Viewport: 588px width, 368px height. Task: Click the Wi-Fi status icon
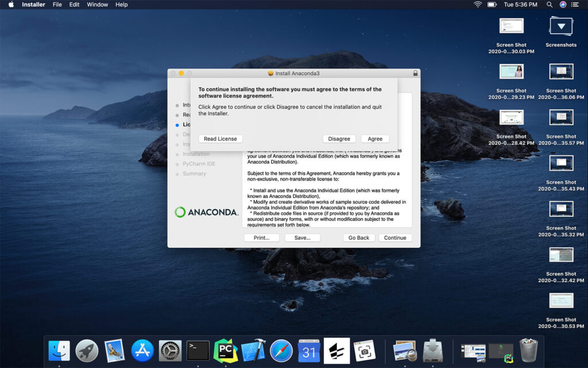pyautogui.click(x=478, y=5)
